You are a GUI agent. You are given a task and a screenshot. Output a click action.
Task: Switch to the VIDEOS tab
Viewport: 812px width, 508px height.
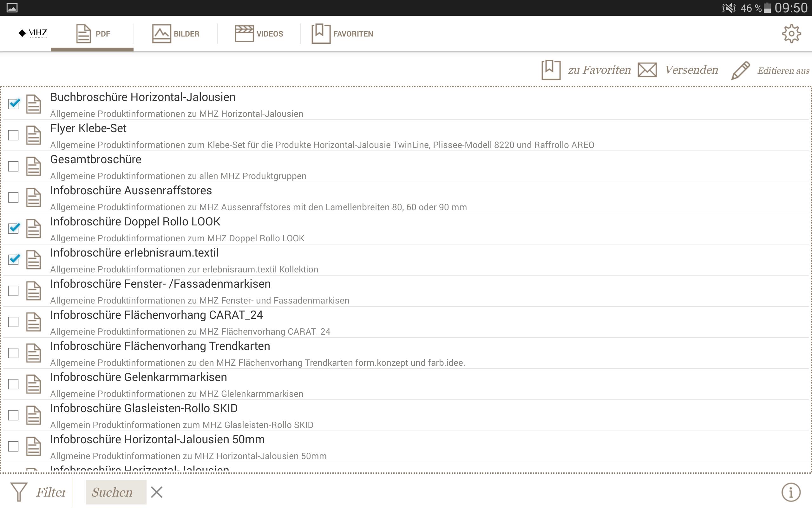(x=259, y=34)
